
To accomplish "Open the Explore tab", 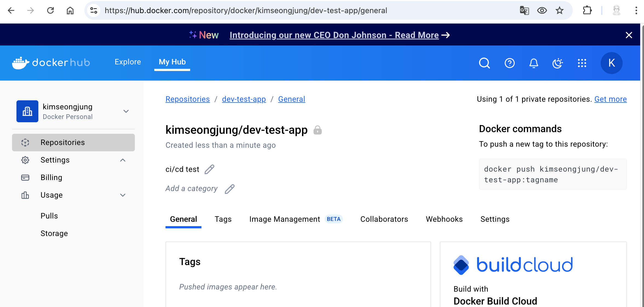I will click(x=128, y=62).
